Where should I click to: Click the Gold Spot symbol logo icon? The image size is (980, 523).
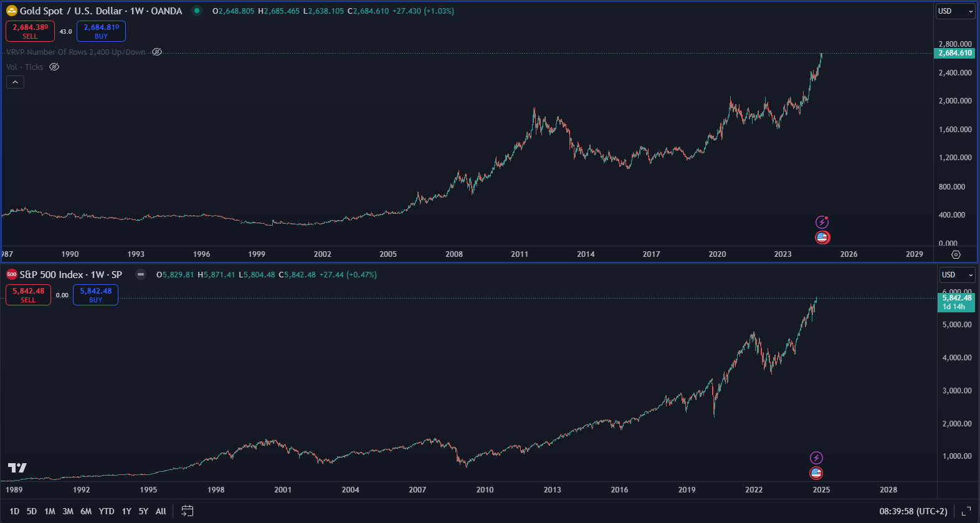(11, 11)
